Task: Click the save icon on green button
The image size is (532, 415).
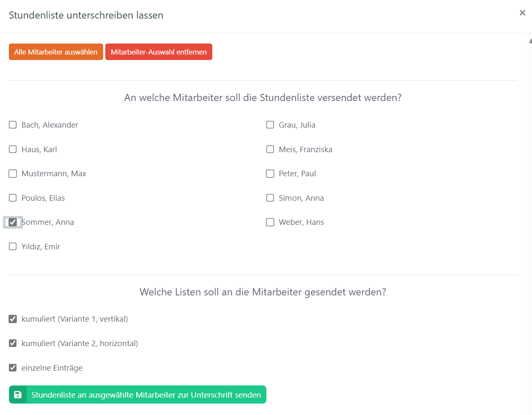Action: click(x=18, y=395)
